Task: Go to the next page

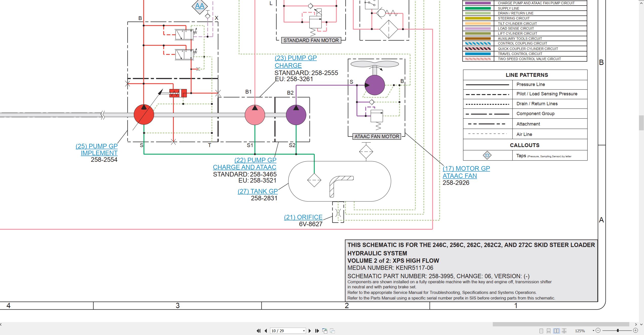Action: click(310, 331)
